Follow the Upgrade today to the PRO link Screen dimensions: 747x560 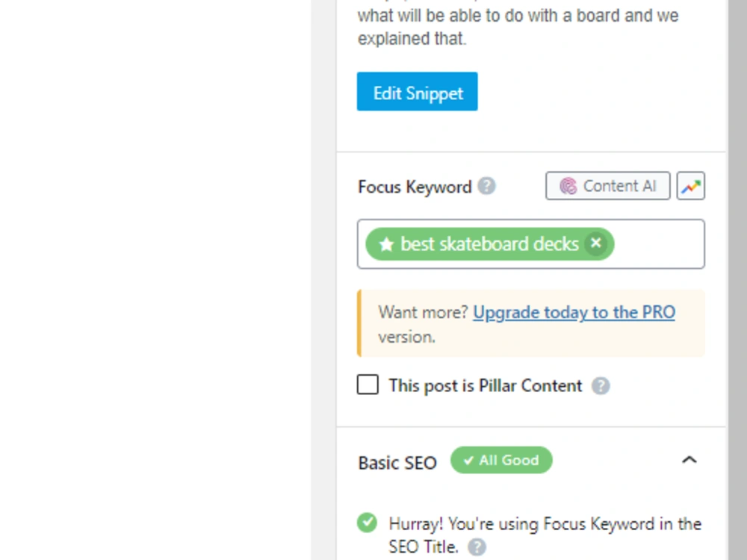coord(574,312)
